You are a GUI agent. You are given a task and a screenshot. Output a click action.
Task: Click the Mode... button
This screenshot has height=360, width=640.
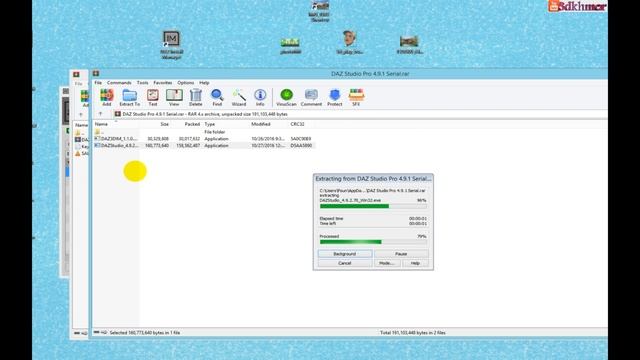tap(386, 263)
